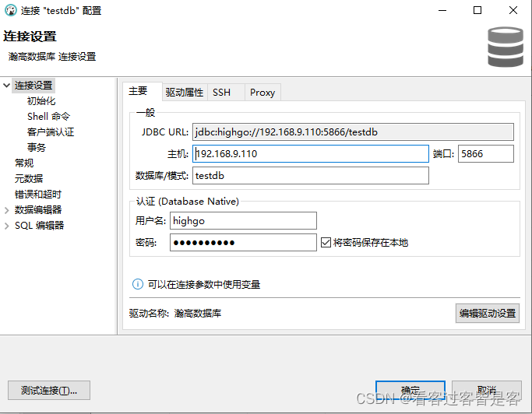Click the JDBC URL field

point(353,132)
